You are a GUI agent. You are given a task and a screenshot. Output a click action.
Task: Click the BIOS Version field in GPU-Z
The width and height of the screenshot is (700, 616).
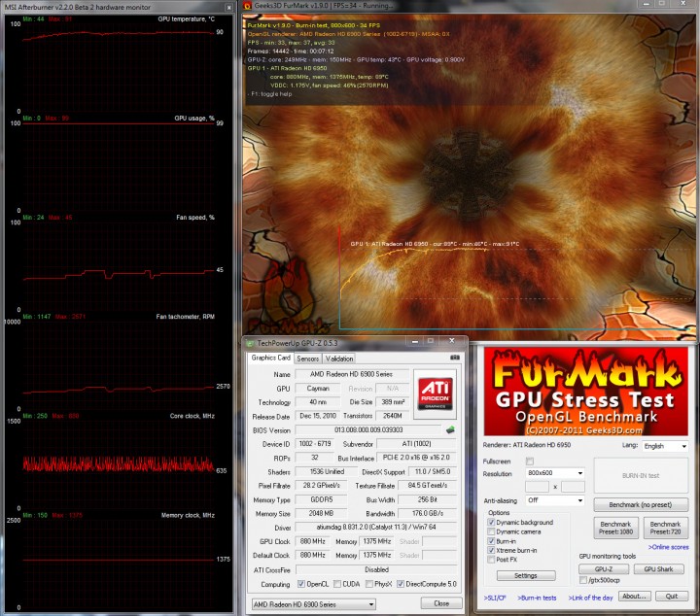coord(368,430)
